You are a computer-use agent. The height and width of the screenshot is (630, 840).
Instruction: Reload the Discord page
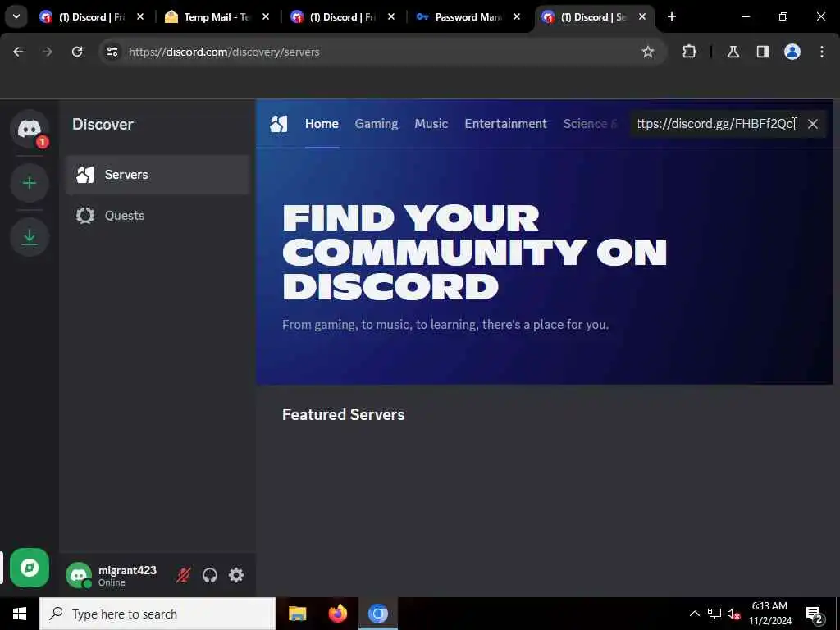coord(77,52)
